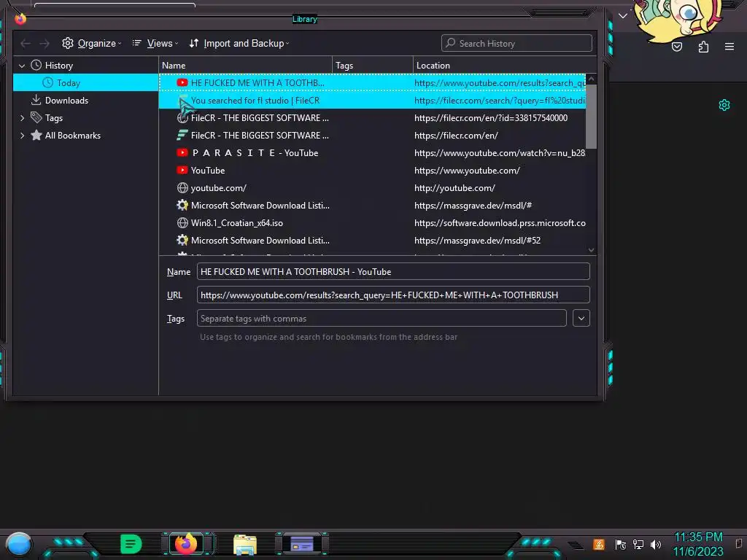The width and height of the screenshot is (747, 560).
Task: Select the FileCR entry with id=338157540000 URL
Action: tap(372, 118)
